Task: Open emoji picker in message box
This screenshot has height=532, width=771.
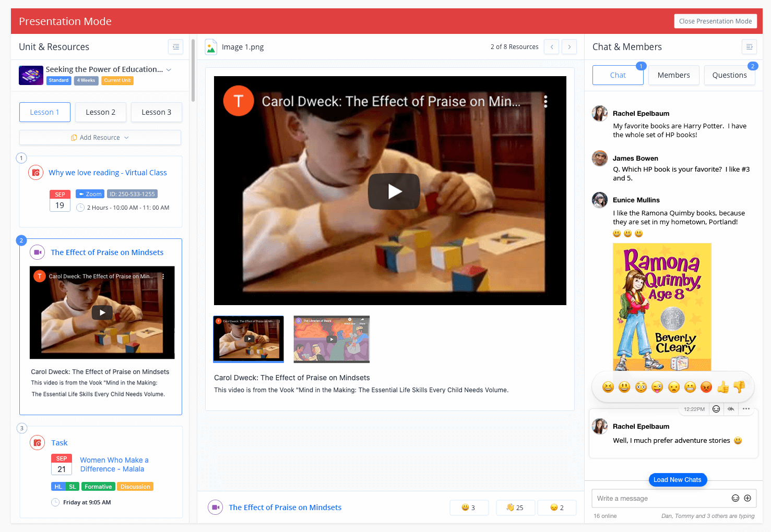Action: pyautogui.click(x=736, y=498)
